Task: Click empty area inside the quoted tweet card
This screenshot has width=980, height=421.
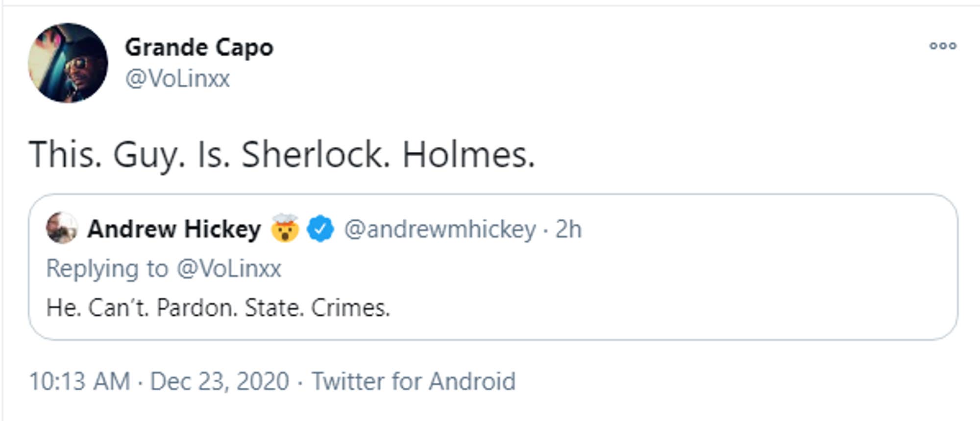Action: pos(686,294)
